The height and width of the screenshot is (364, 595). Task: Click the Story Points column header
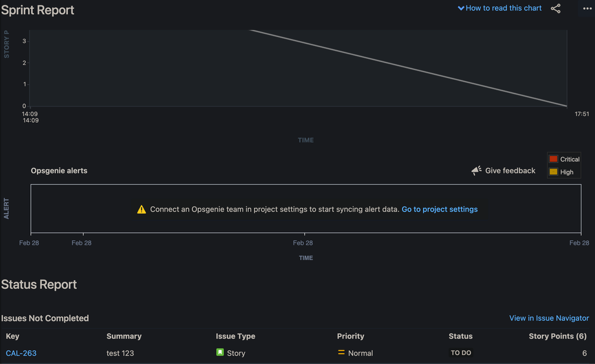pos(557,336)
